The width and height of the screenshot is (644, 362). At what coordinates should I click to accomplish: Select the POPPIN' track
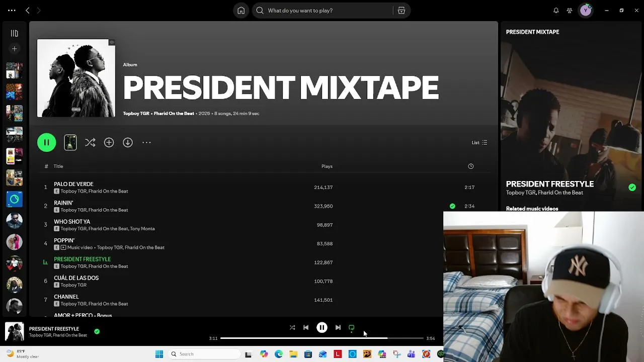pos(64,240)
